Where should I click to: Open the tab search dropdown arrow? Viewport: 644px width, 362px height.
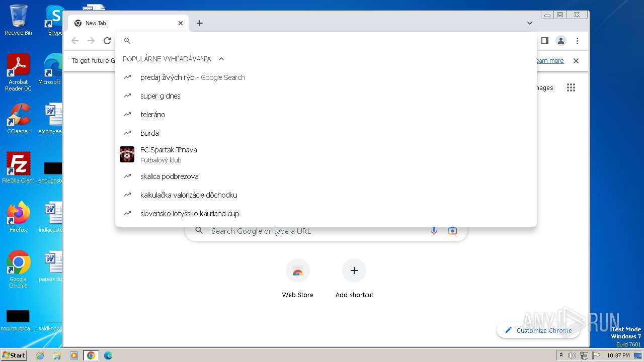(529, 23)
